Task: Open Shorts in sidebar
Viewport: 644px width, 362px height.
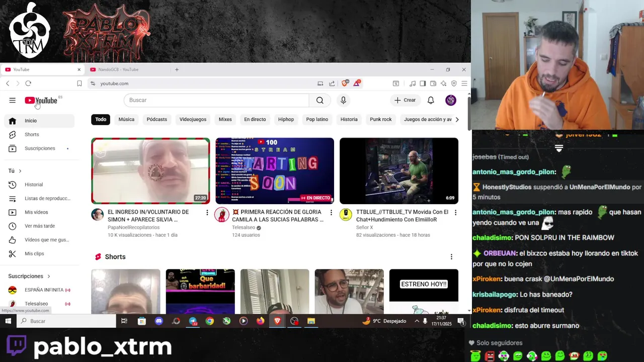Action: point(39,135)
